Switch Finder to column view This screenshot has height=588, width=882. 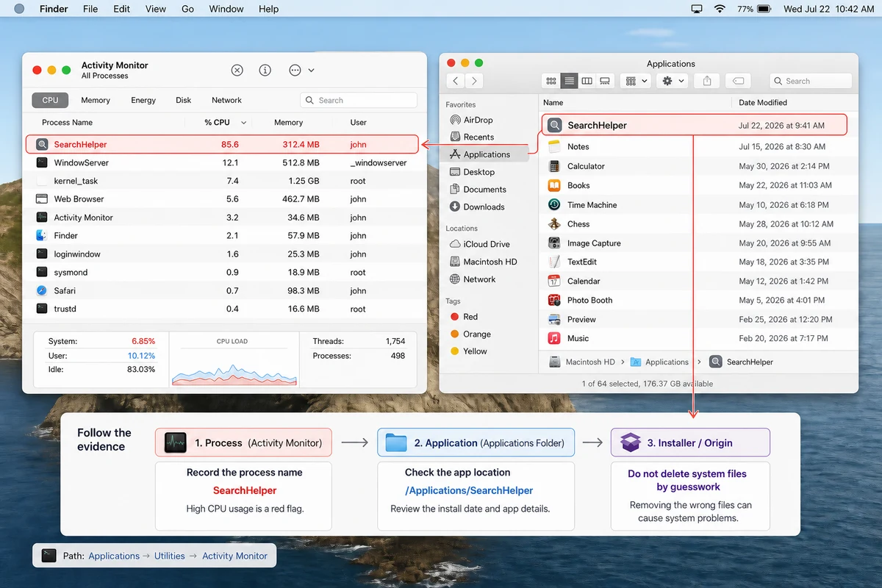[x=587, y=81]
